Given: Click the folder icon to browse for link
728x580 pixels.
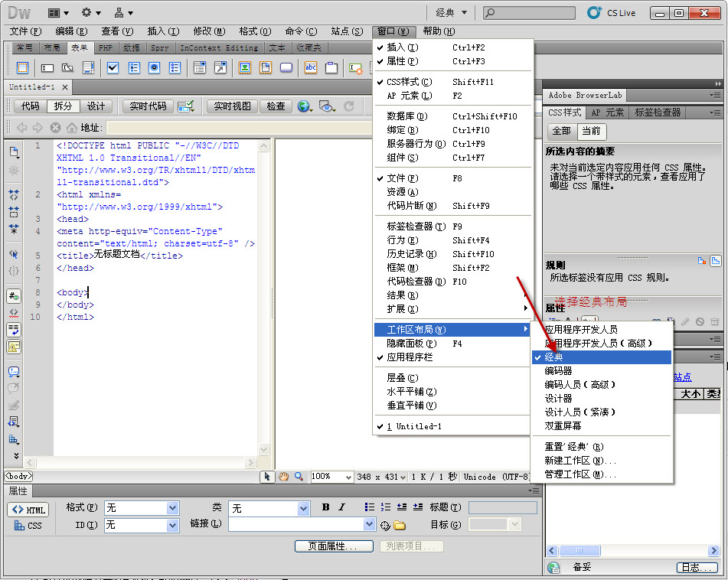Looking at the screenshot, I should (400, 525).
